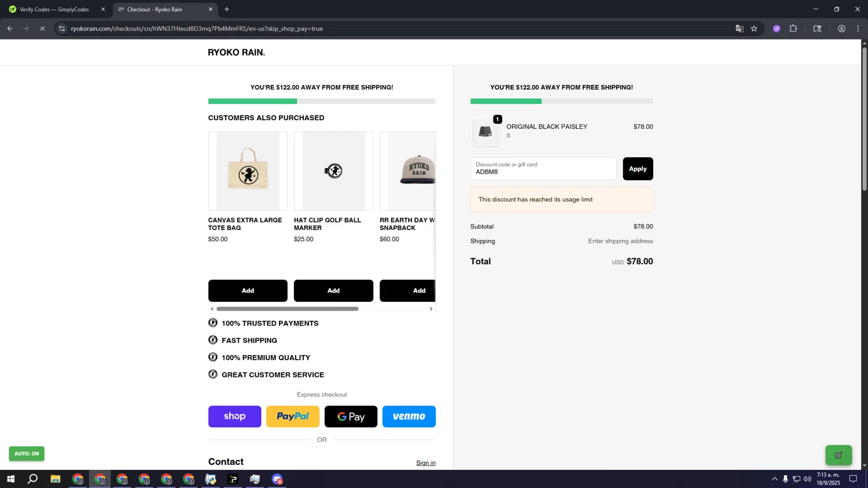
Task: Open the PyCharm-style P icon in taskbar
Action: [x=233, y=479]
